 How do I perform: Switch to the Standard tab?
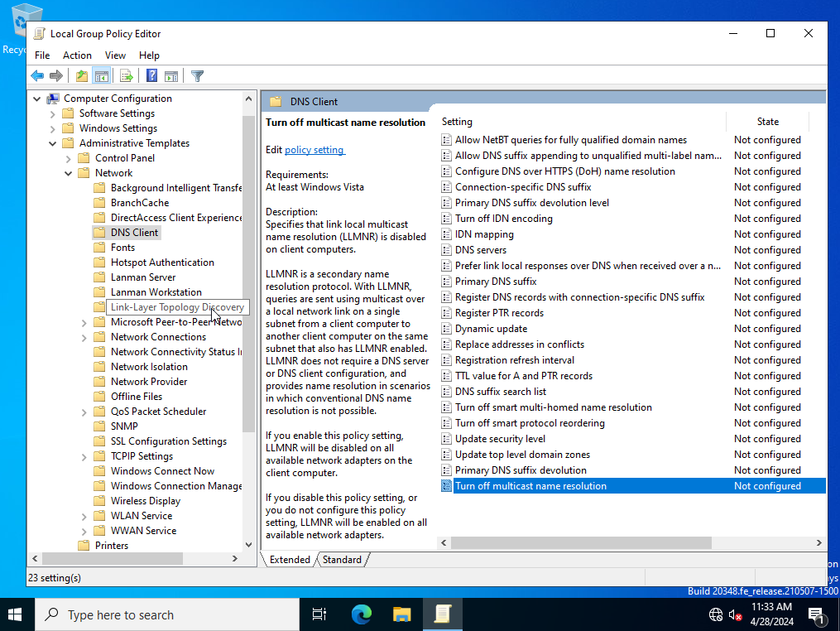[342, 559]
